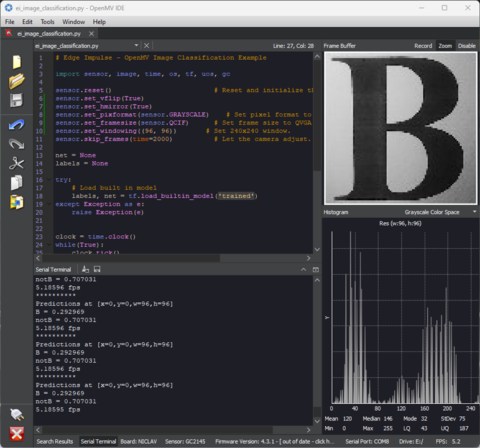Pop out the Serial Terminal window icon

tap(316, 269)
